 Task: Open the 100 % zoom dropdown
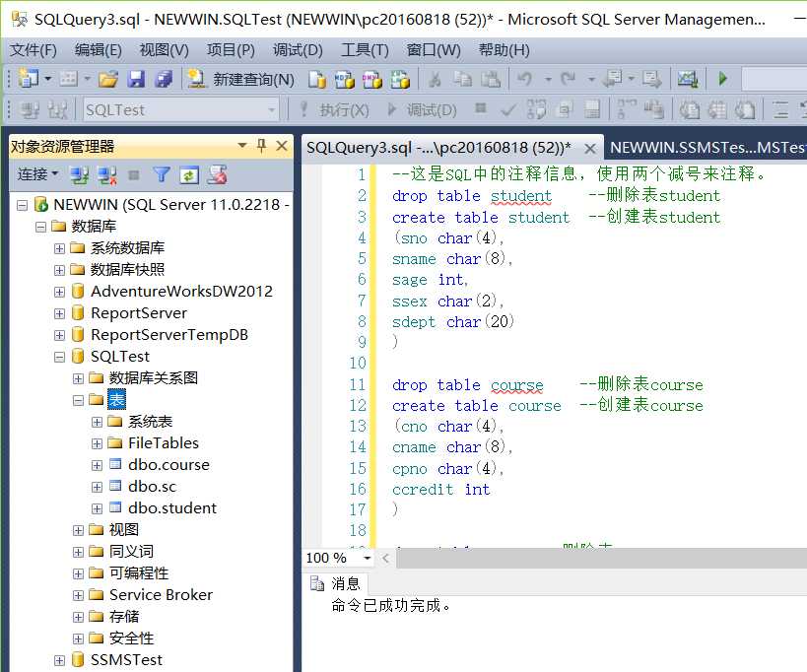367,558
